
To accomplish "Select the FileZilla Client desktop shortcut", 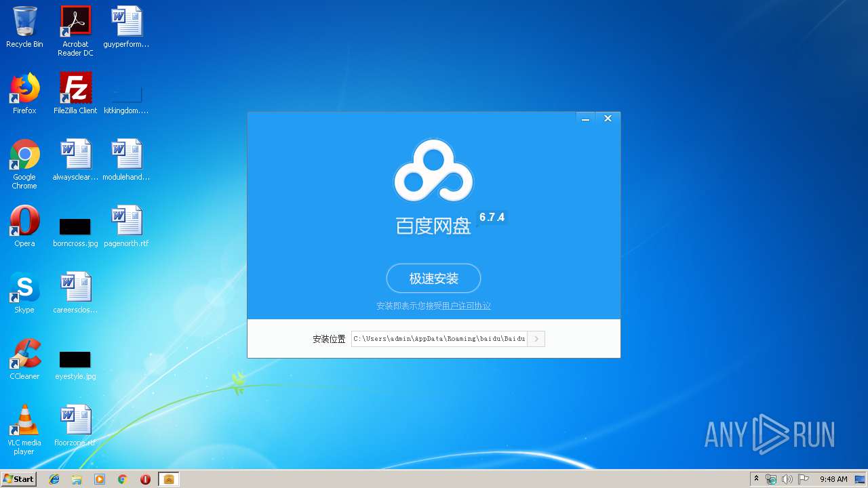I will click(x=75, y=94).
